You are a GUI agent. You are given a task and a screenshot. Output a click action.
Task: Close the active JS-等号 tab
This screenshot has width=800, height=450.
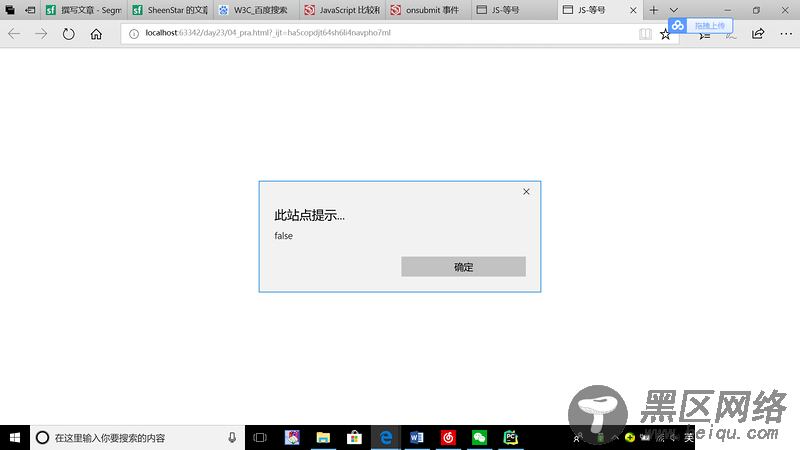pyautogui.click(x=633, y=10)
